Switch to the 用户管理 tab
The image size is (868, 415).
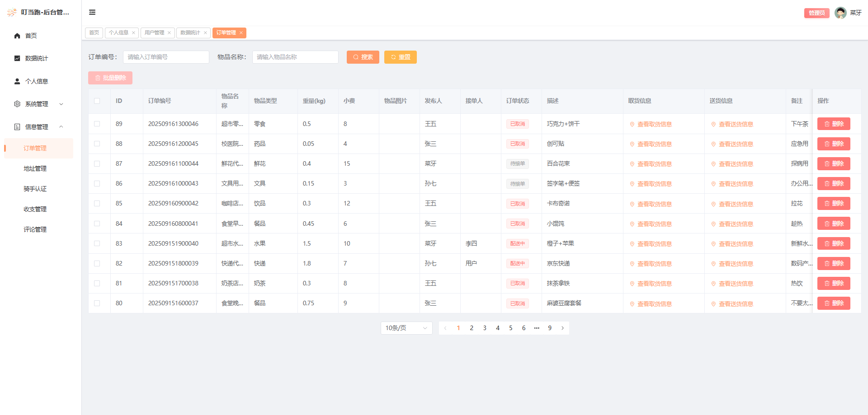154,33
